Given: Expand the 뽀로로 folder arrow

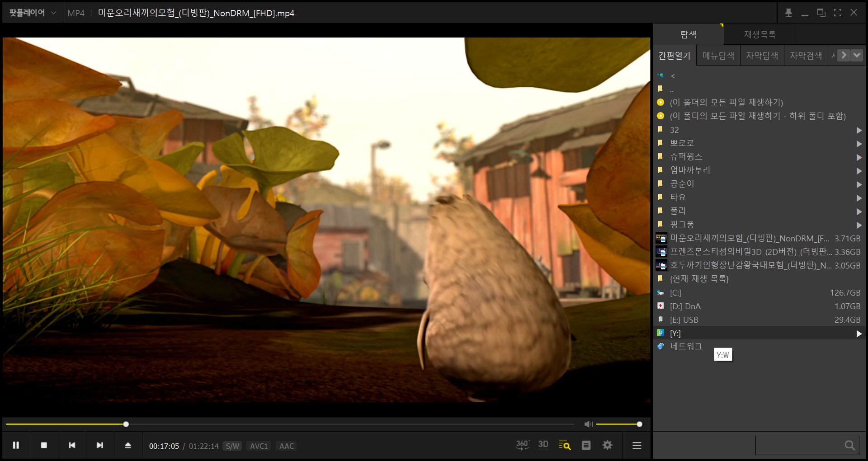Looking at the screenshot, I should (x=859, y=144).
